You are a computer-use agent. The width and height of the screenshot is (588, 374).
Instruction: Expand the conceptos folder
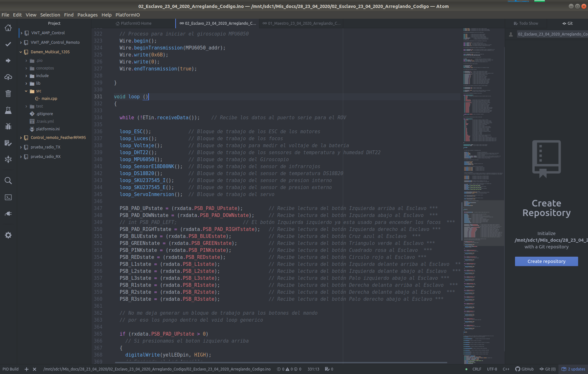(26, 68)
